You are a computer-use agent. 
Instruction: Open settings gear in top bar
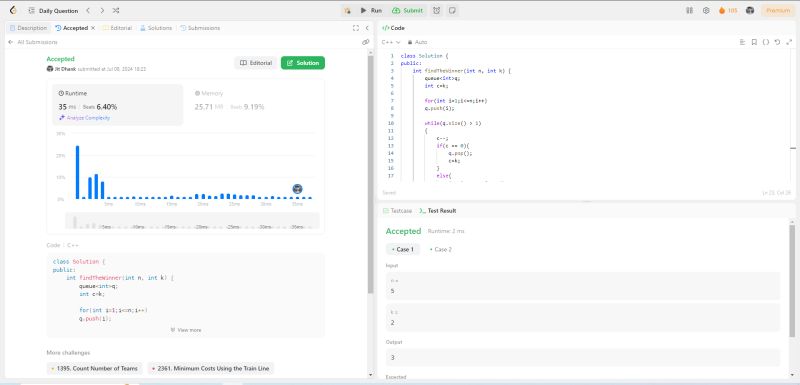coord(706,10)
